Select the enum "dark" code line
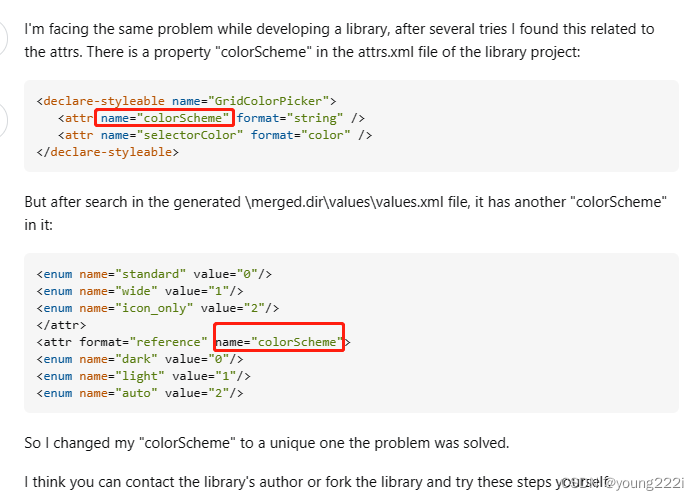The height and width of the screenshot is (500, 699). pyautogui.click(x=139, y=358)
